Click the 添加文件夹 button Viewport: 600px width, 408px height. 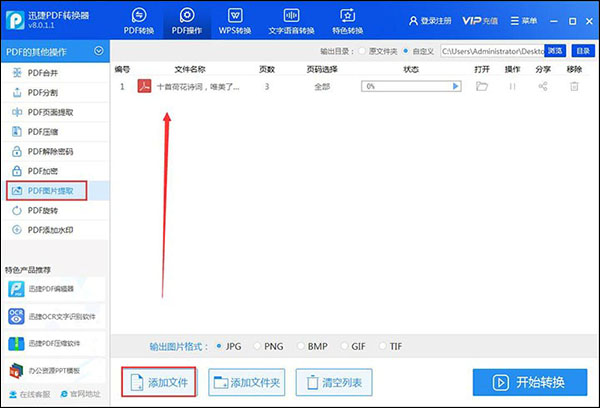pyautogui.click(x=247, y=382)
